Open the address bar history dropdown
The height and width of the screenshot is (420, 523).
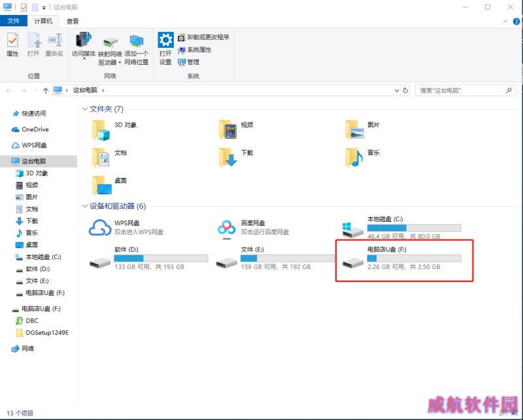click(397, 90)
